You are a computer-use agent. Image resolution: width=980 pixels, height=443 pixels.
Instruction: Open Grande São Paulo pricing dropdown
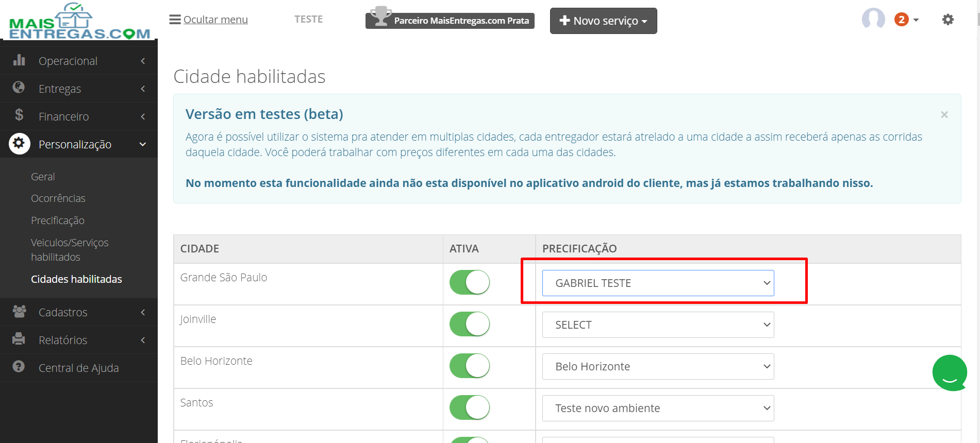pyautogui.click(x=658, y=283)
